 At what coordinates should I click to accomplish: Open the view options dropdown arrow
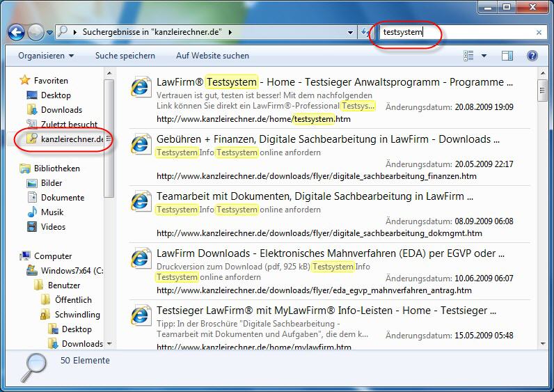pos(484,56)
